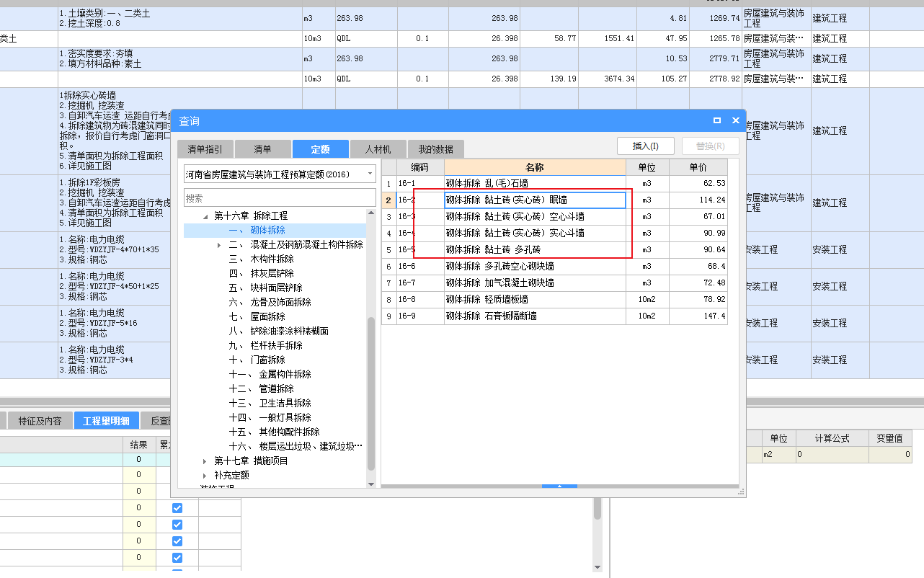Image resolution: width=924 pixels, height=578 pixels.
Task: Untick the topmost checkbox in 工程量明细 grid
Action: pos(177,508)
